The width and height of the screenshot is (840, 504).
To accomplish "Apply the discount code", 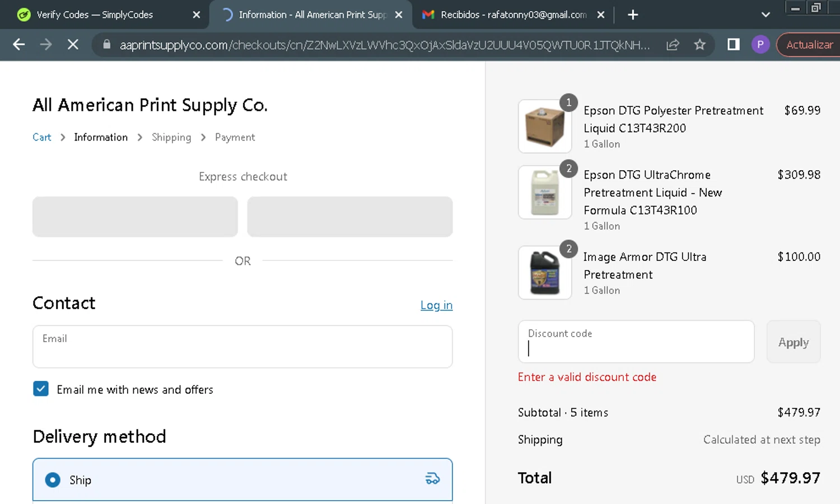I will tap(794, 342).
